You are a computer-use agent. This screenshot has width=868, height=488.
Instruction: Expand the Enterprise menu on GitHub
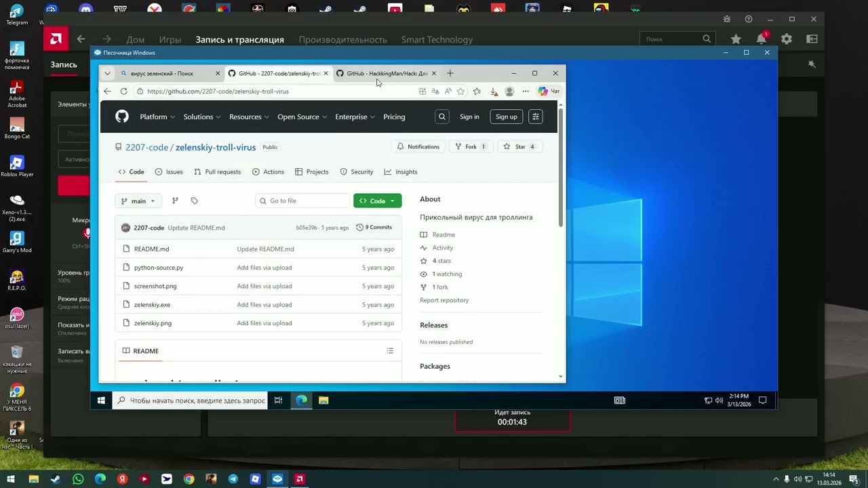[355, 117]
